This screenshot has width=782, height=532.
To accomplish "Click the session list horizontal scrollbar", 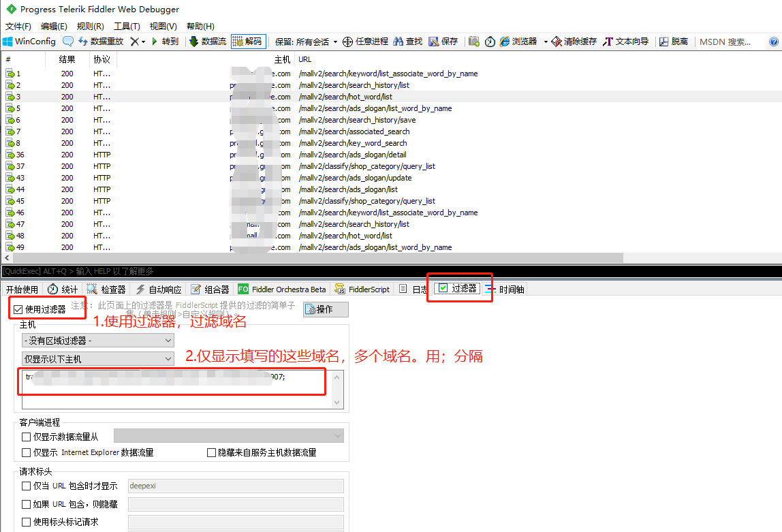I will (x=317, y=257).
